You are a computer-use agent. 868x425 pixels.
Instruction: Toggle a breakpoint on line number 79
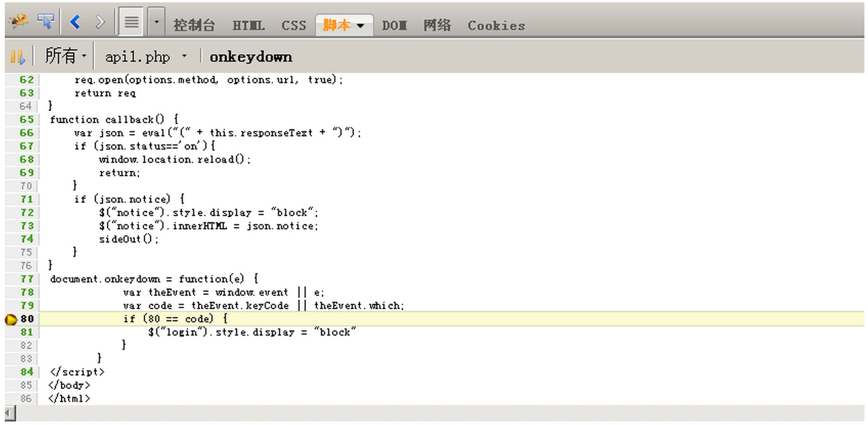(27, 305)
